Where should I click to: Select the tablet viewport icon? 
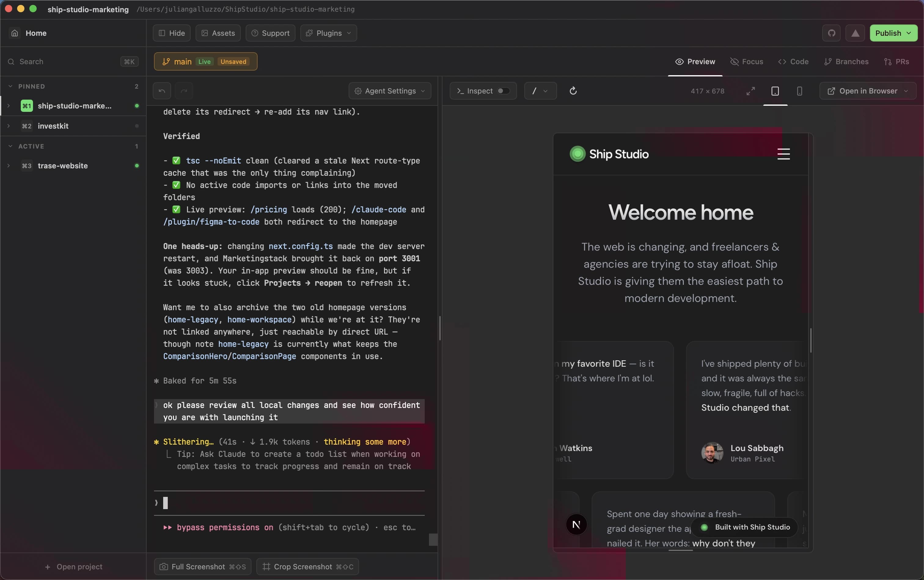(775, 91)
